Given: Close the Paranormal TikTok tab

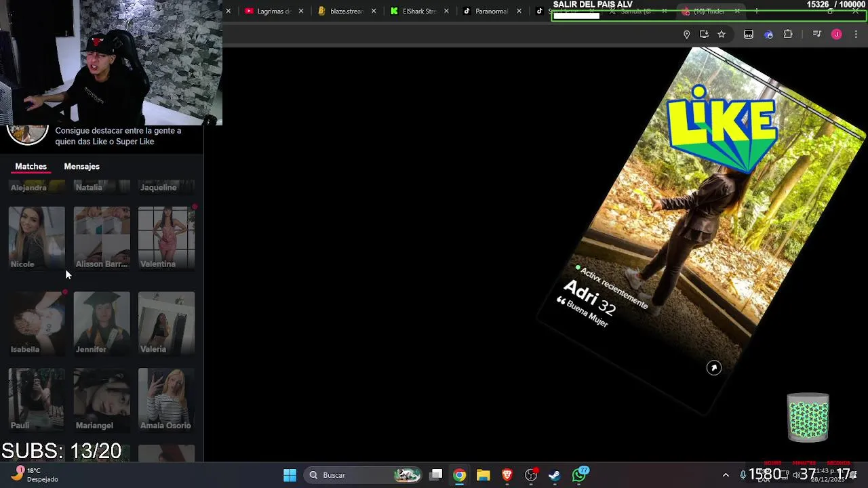Looking at the screenshot, I should (519, 11).
